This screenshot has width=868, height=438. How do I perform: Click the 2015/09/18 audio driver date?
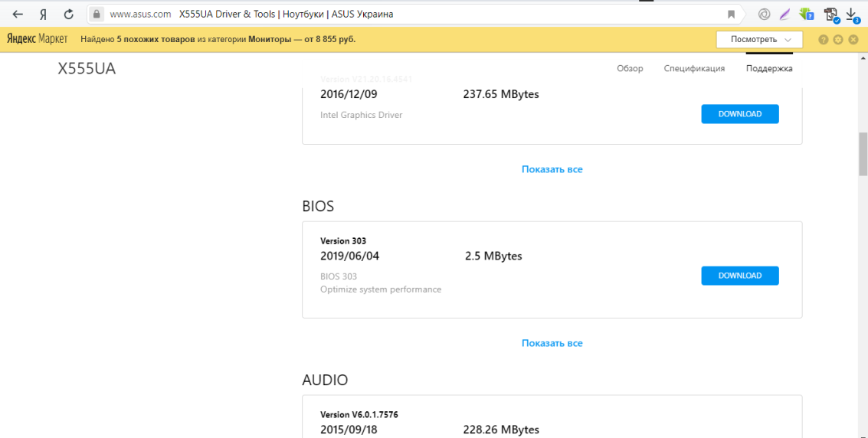pyautogui.click(x=349, y=430)
